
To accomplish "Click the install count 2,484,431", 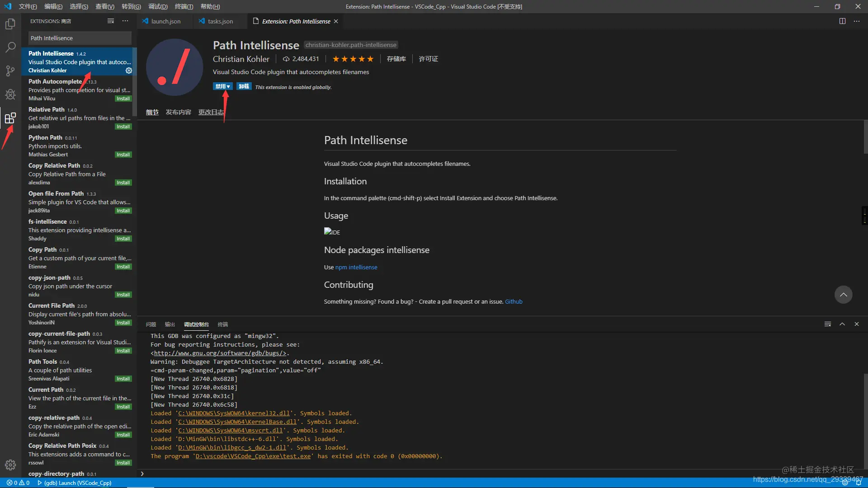I will pyautogui.click(x=301, y=59).
